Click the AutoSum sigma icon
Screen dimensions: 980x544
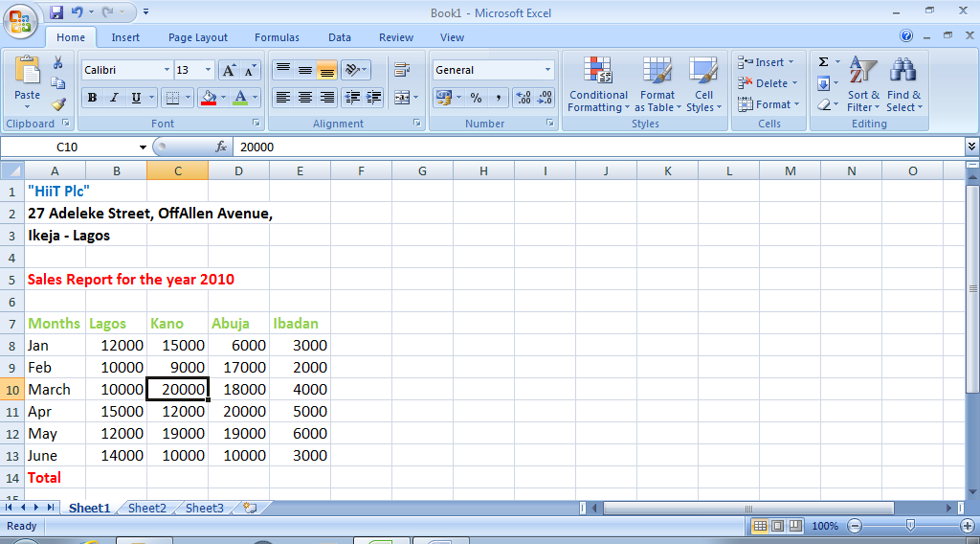pyautogui.click(x=823, y=62)
